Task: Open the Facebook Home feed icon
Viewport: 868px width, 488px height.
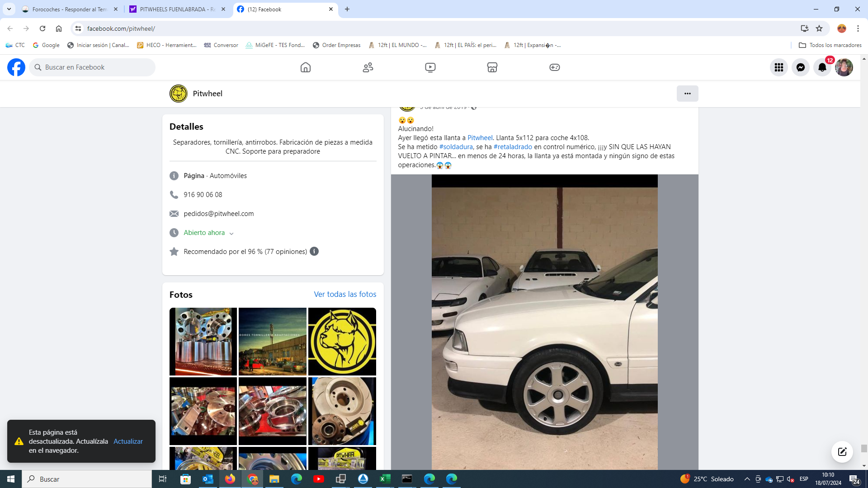Action: tap(306, 67)
